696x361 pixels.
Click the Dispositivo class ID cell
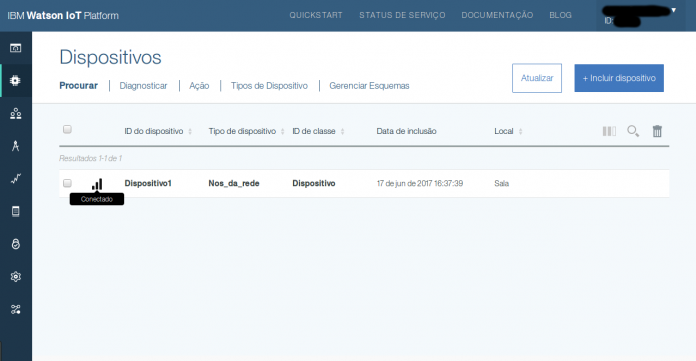pos(314,183)
